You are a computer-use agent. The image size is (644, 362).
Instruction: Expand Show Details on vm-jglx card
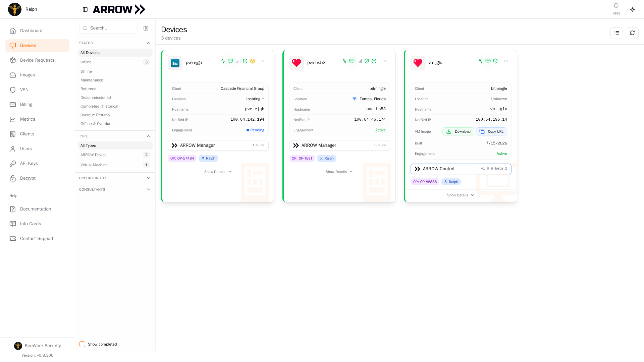(461, 195)
